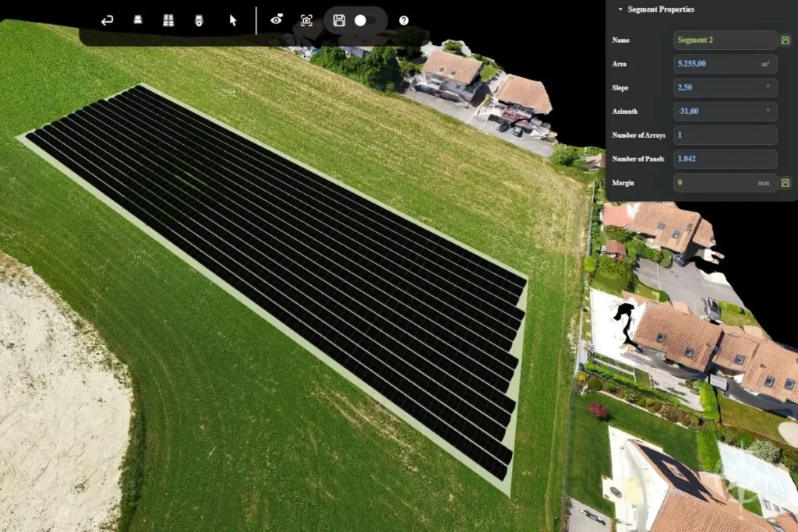The width and height of the screenshot is (798, 532).
Task: Select the solar array grid tool
Action: point(168,19)
